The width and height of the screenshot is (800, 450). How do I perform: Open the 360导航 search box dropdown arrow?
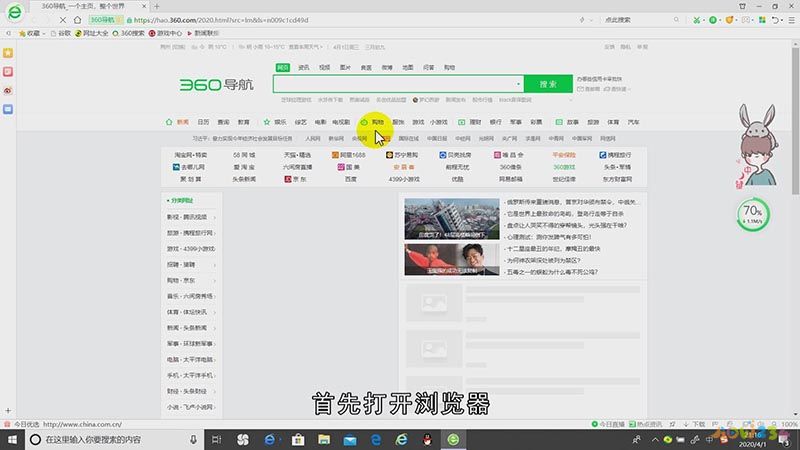tap(518, 84)
